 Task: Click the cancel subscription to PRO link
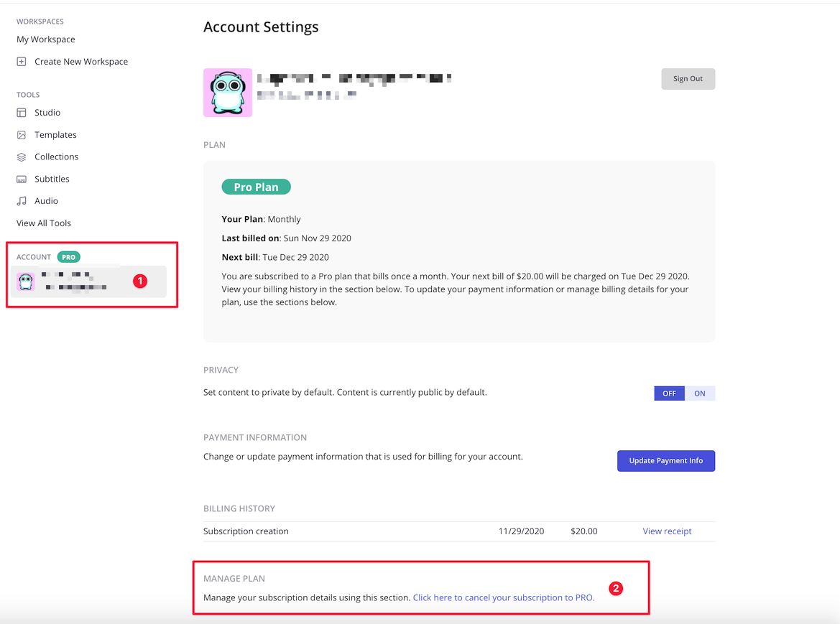[x=504, y=597]
